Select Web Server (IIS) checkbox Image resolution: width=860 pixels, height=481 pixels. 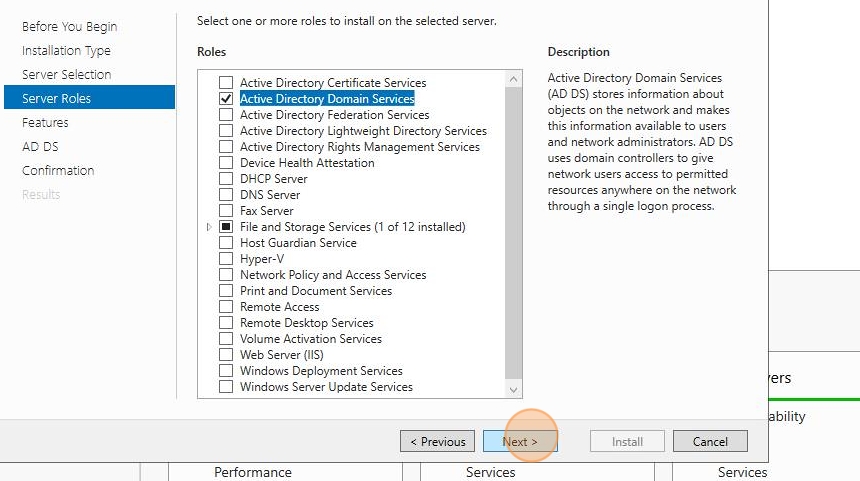coord(225,355)
